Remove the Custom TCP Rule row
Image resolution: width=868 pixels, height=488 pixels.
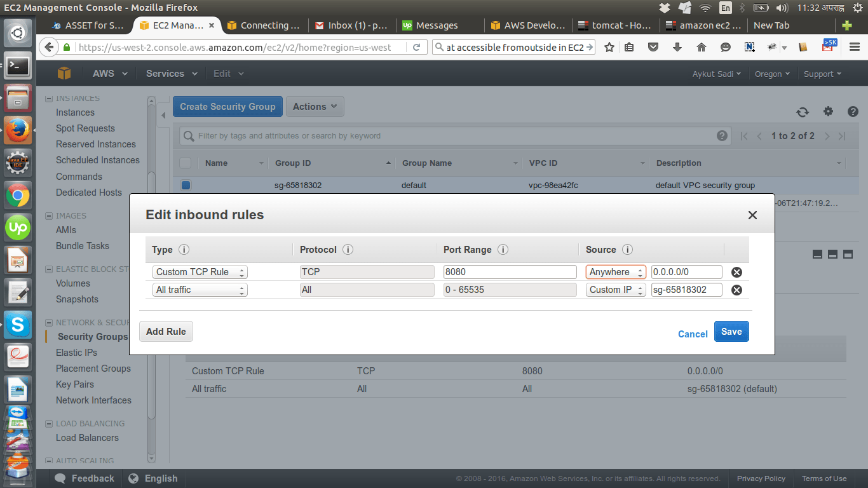click(x=736, y=272)
